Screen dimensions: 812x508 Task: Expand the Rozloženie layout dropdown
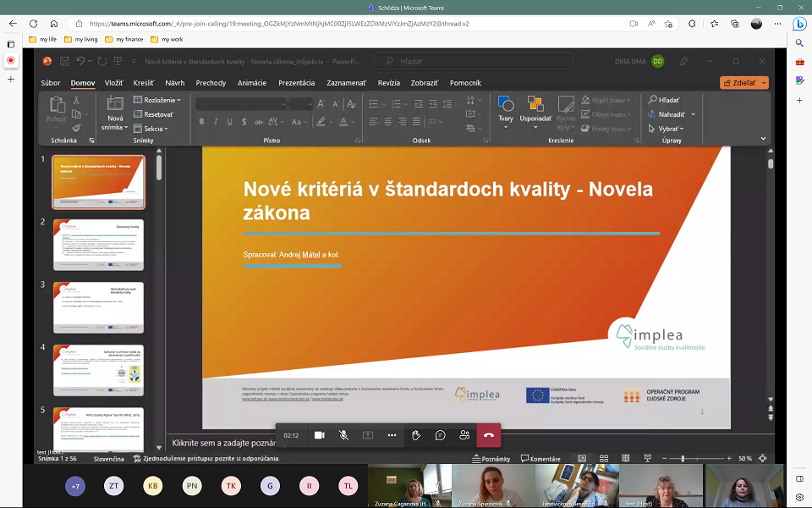(157, 100)
